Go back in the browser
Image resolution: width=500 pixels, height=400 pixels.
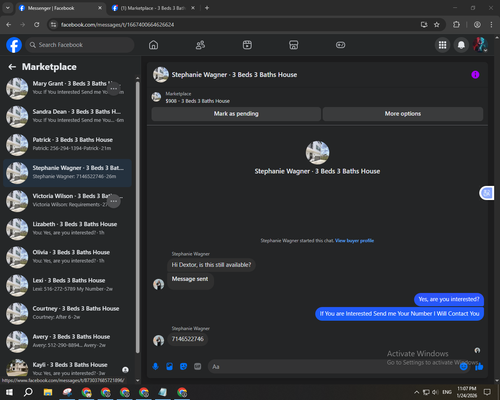[9, 25]
